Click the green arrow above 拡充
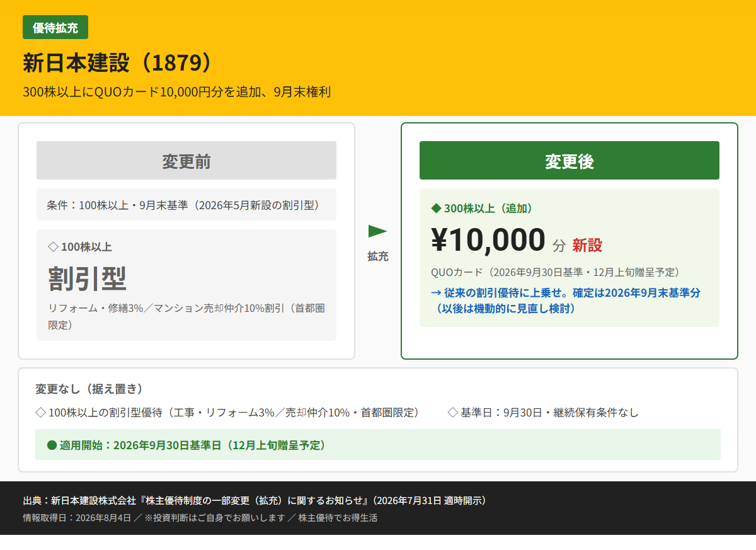This screenshot has height=550, width=756. click(x=378, y=231)
